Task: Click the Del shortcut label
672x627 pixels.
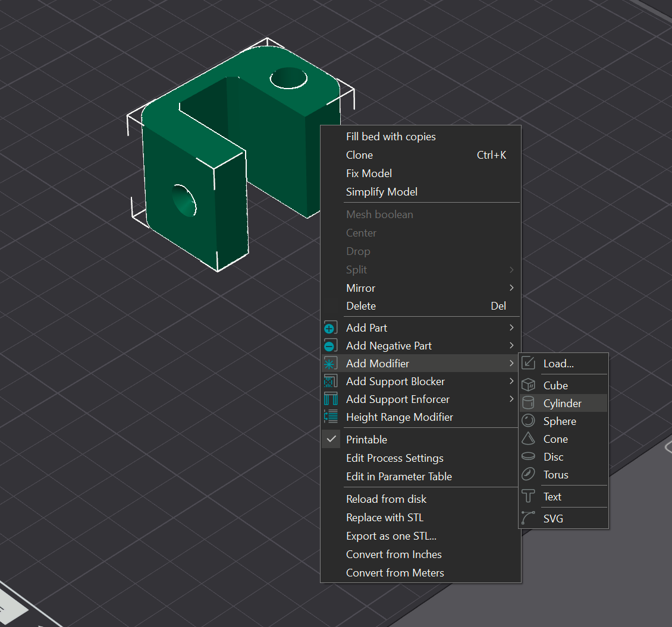Action: [x=498, y=306]
